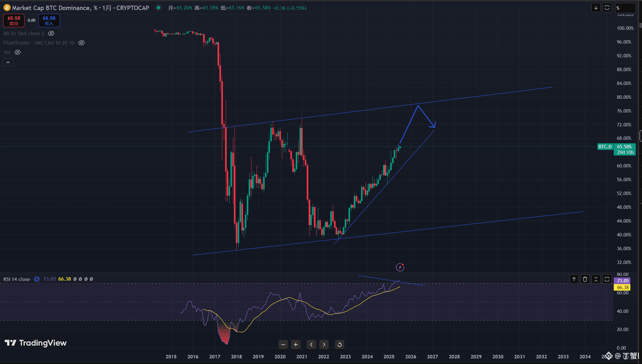Click the RSI value 73.05 in legend

coord(50,279)
